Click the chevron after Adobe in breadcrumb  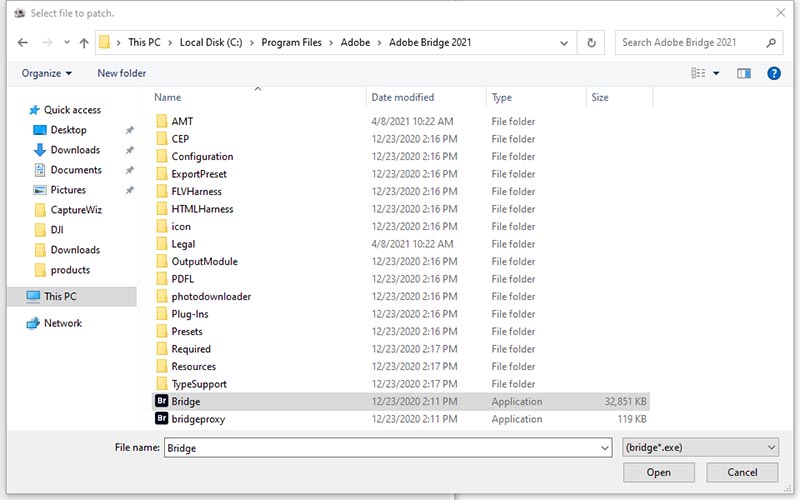pos(379,43)
